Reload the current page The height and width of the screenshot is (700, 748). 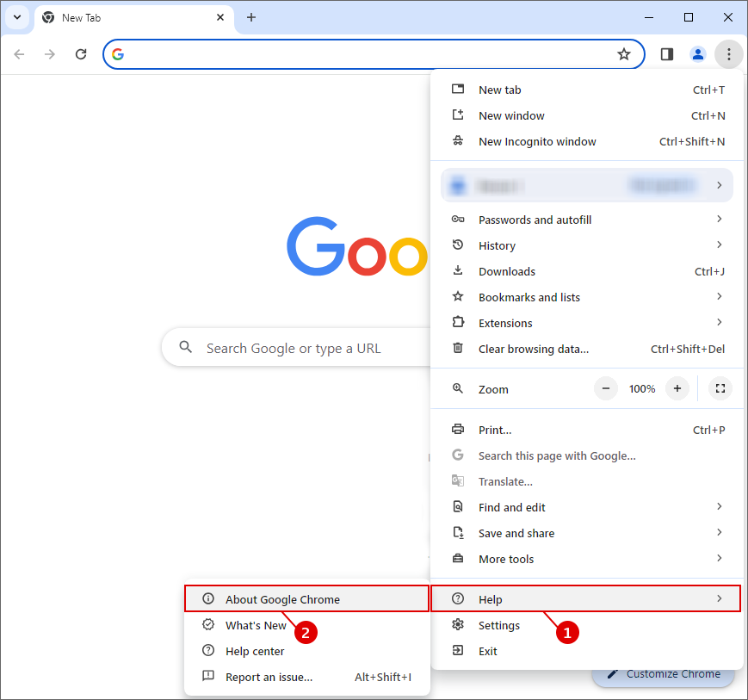(x=81, y=54)
